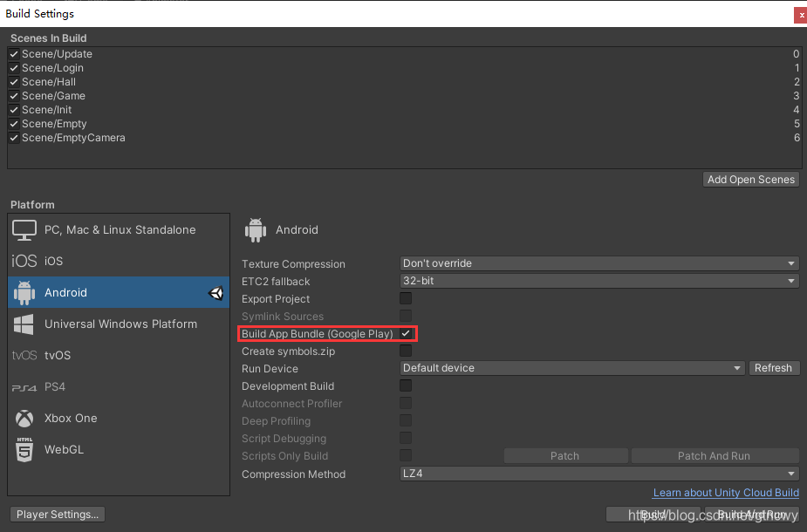Click the PS4 platform icon

click(x=24, y=388)
